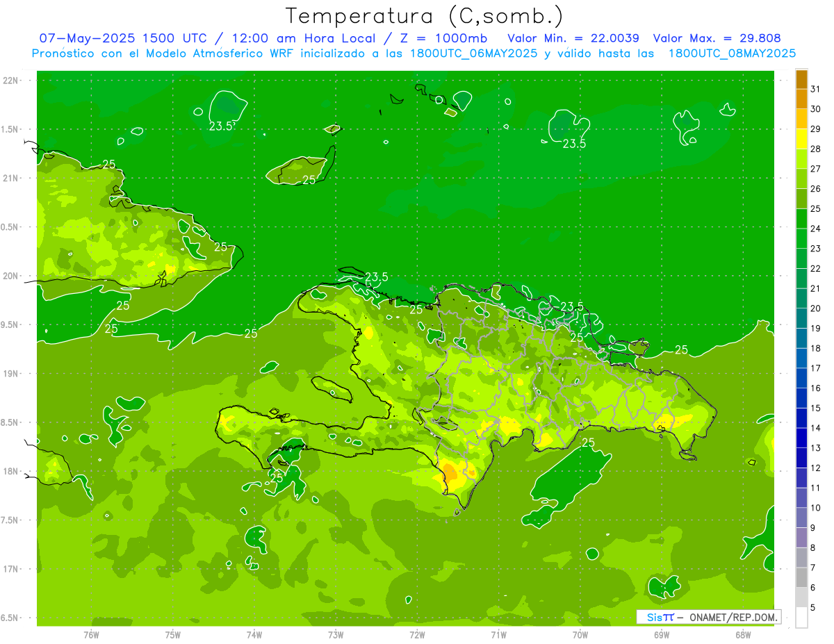Click the legend value 15
The height and width of the screenshot is (644, 834).
pos(816,408)
